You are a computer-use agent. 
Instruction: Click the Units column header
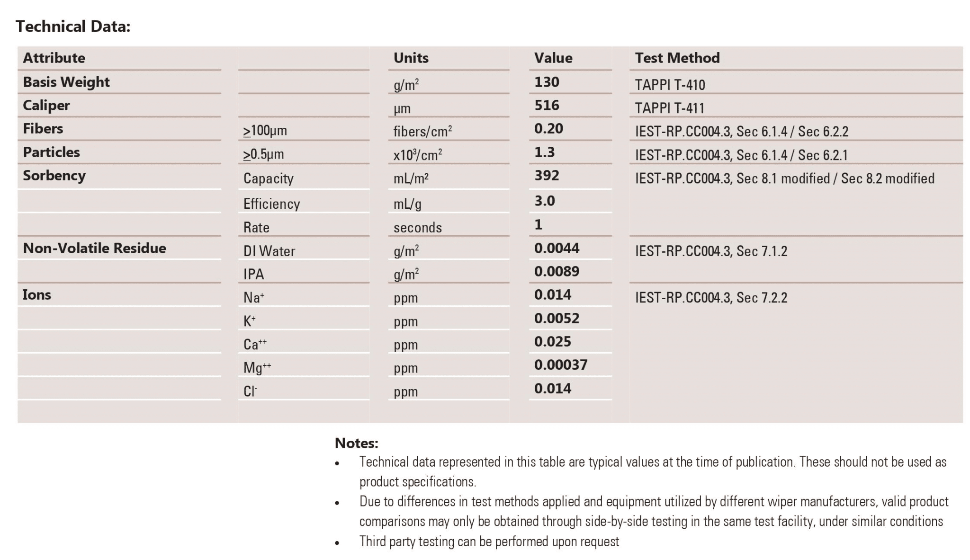[411, 58]
